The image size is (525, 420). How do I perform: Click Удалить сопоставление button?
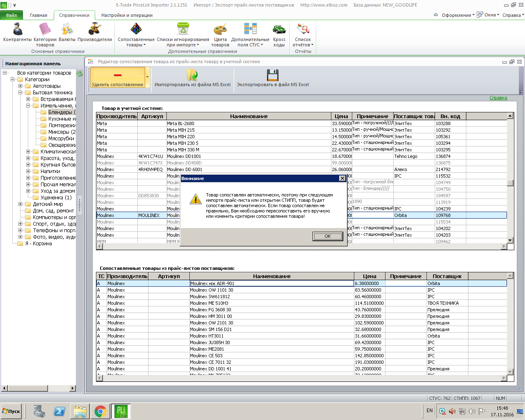pyautogui.click(x=118, y=78)
